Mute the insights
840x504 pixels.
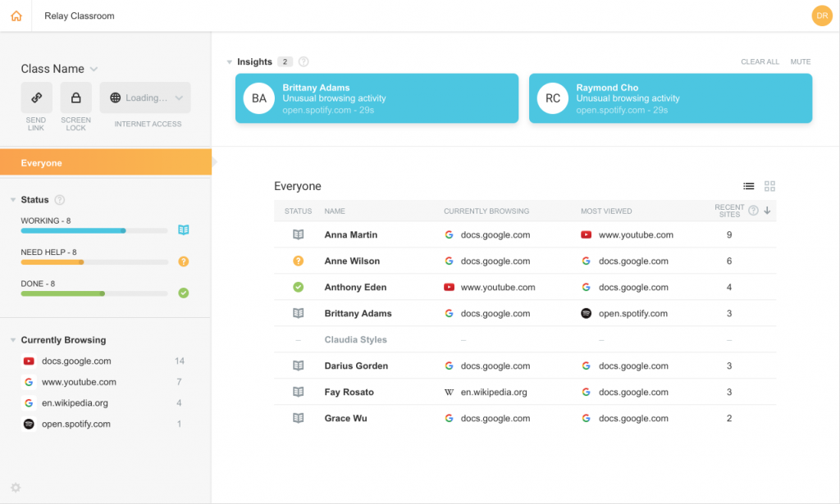point(801,61)
